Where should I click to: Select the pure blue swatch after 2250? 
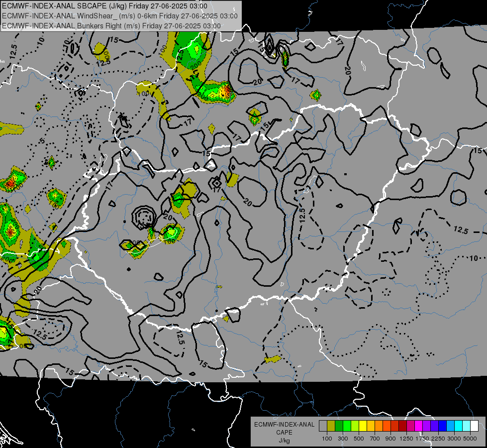(442, 426)
